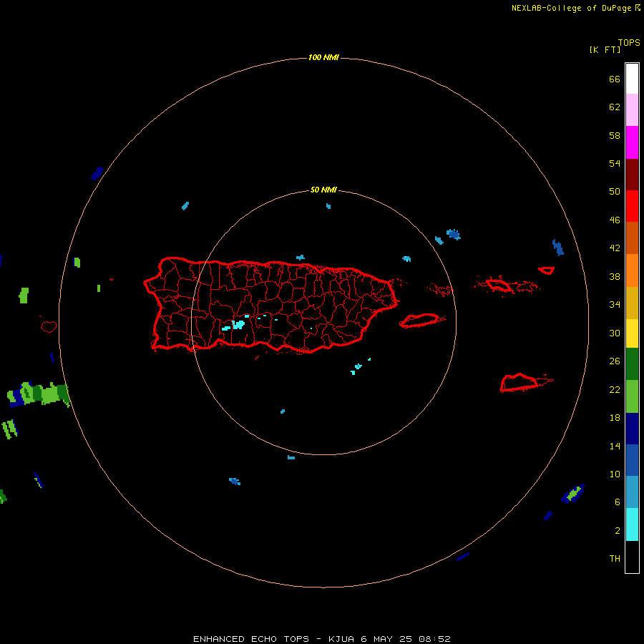Click the legend value 6
The width and height of the screenshot is (644, 644).
click(618, 502)
